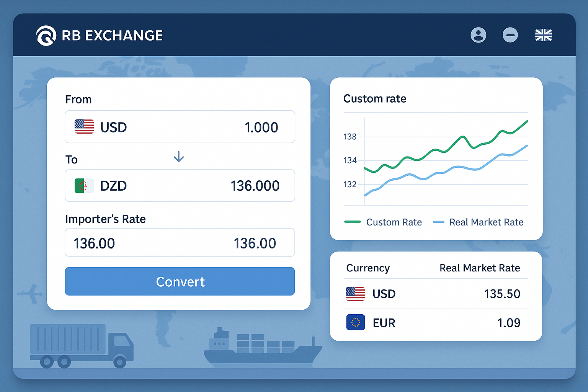The height and width of the screenshot is (392, 588).
Task: Click the down arrow between From and To
Action: click(178, 157)
